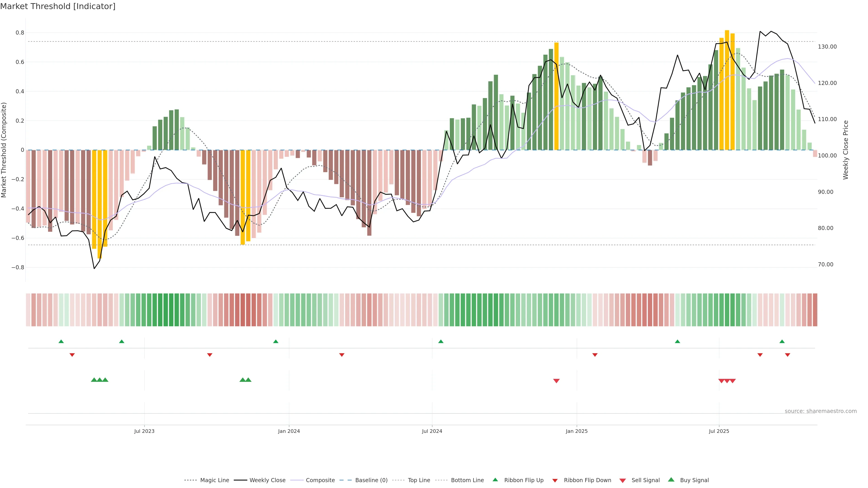Click the Market Threshold [Indicator] chart title
Image resolution: width=868 pixels, height=488 pixels.
(58, 6)
